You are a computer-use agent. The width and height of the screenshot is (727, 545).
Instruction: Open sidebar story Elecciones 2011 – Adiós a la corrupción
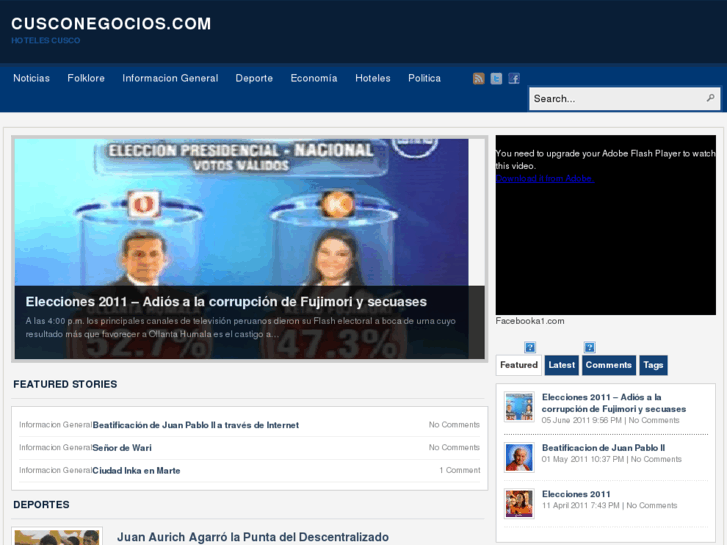pos(614,403)
